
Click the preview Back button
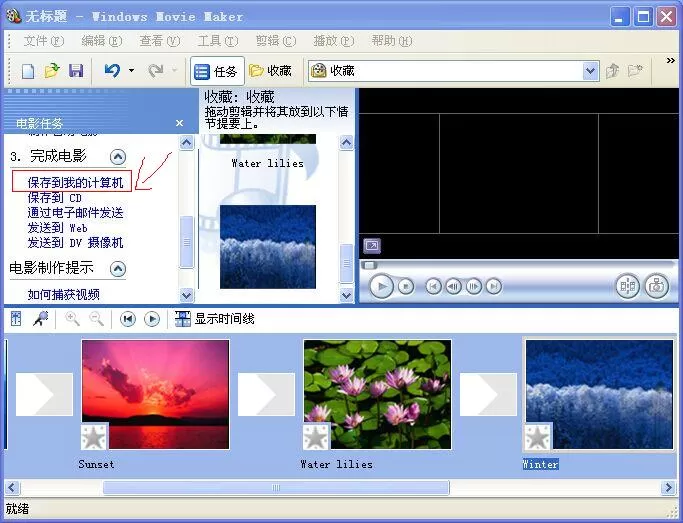pyautogui.click(x=433, y=287)
